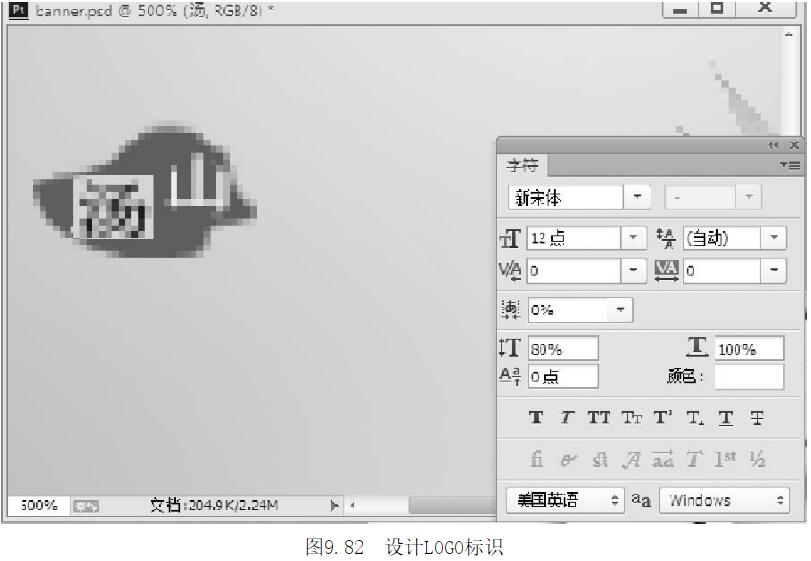
Task: Toggle Faux Bold text style
Action: point(536,417)
